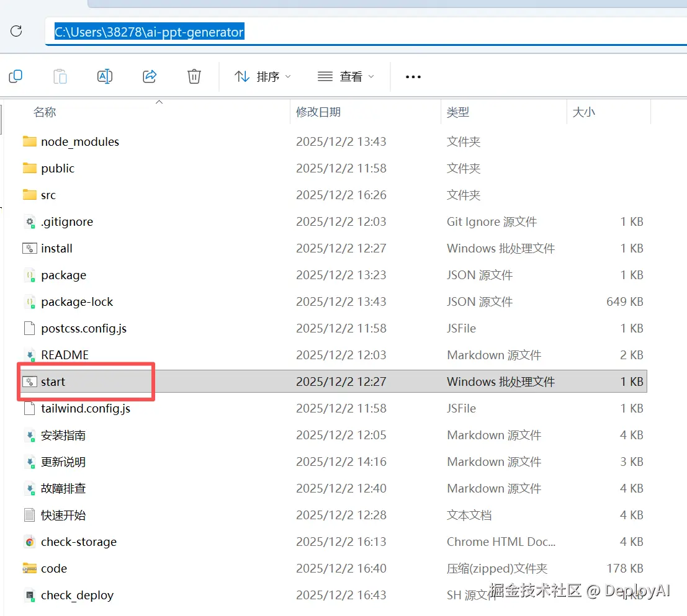The height and width of the screenshot is (616, 687).
Task: Click the file name "check_deploy"
Action: click(77, 596)
